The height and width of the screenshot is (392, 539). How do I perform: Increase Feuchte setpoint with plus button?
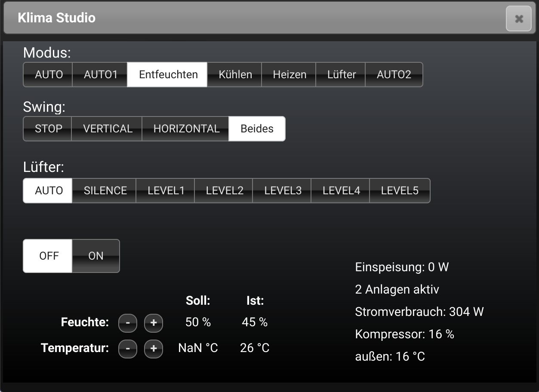click(153, 323)
